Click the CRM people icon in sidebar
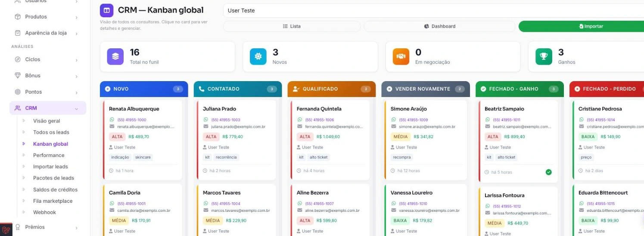Image resolution: width=644 pixels, height=236 pixels. [18, 108]
